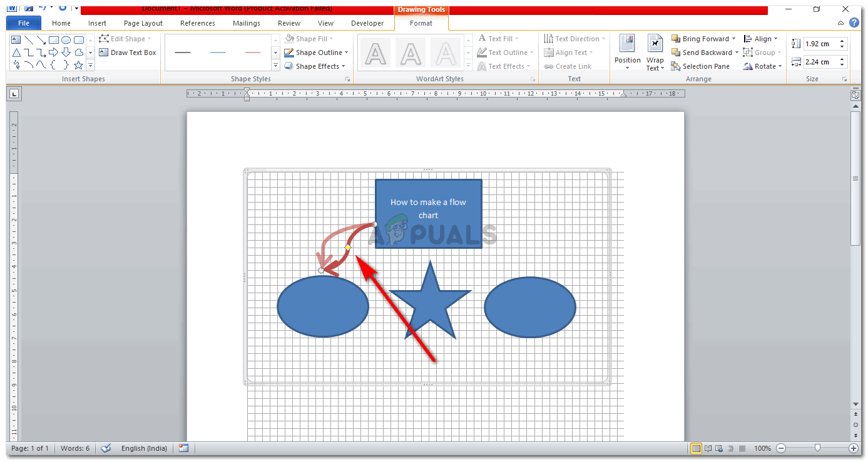This screenshot has height=462, width=868.
Task: Open the Position dropdown
Action: point(627,53)
